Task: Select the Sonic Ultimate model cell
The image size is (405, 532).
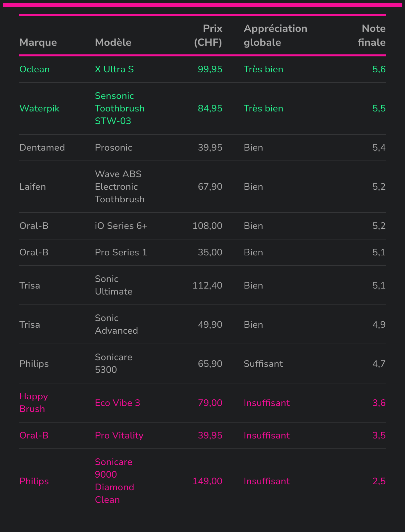Action: 114,285
